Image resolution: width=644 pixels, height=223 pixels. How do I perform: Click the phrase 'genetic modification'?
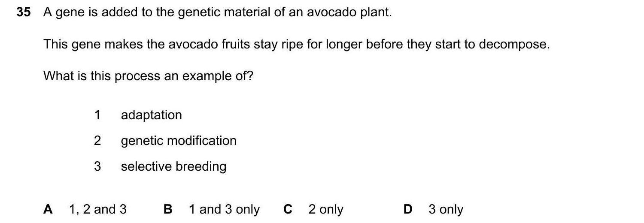tap(179, 141)
